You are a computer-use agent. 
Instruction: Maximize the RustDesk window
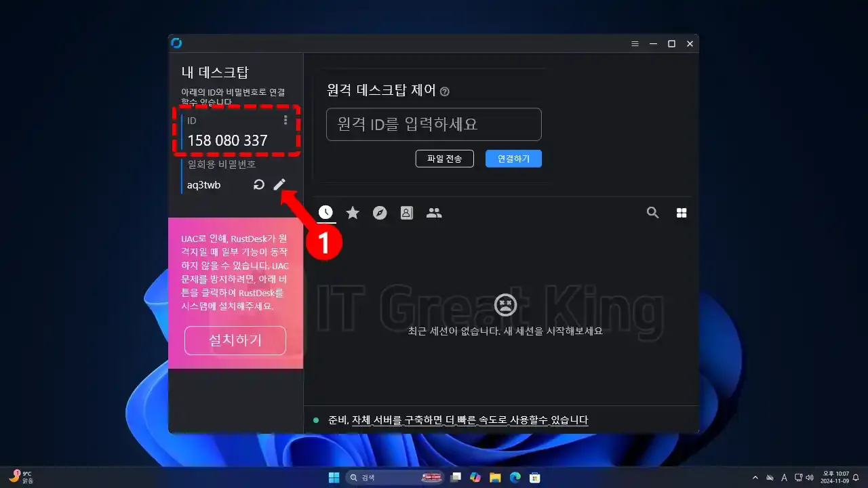click(x=671, y=43)
